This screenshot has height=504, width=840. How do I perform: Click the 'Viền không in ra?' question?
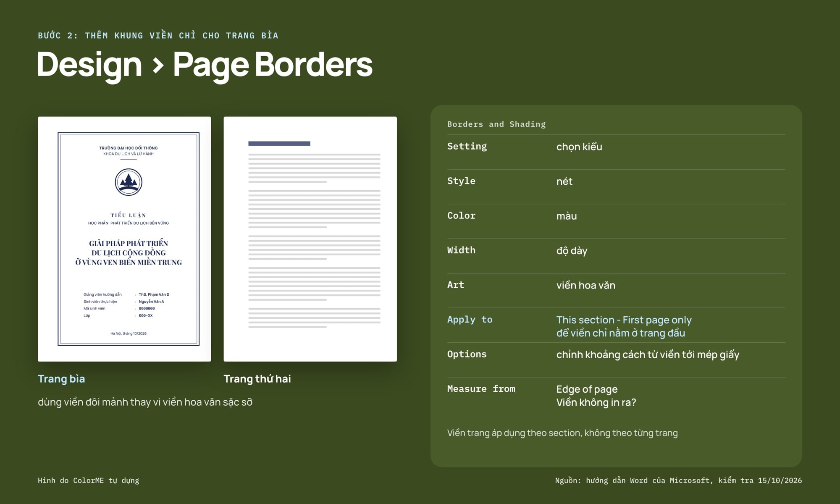pyautogui.click(x=596, y=402)
